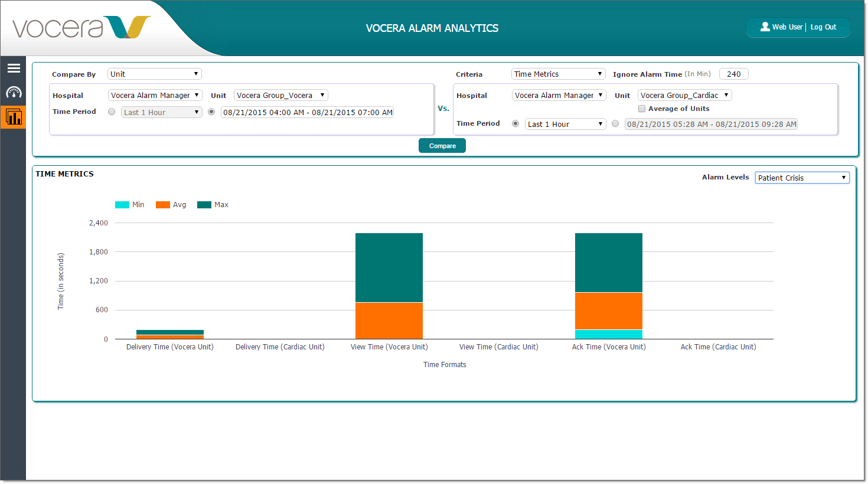Click the Vocera logo
This screenshot has width=868, height=484.
point(81,28)
